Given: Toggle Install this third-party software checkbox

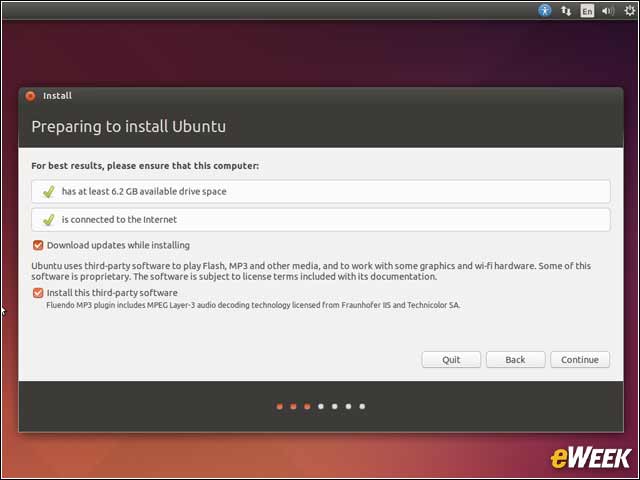Looking at the screenshot, I should [x=38, y=293].
